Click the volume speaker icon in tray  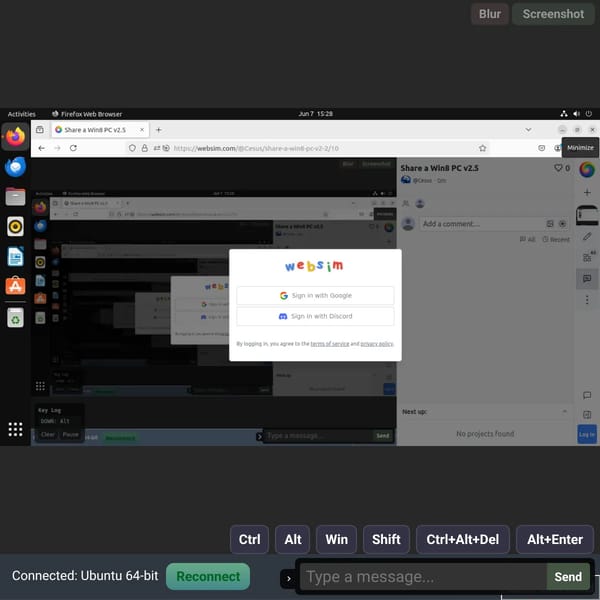(576, 114)
